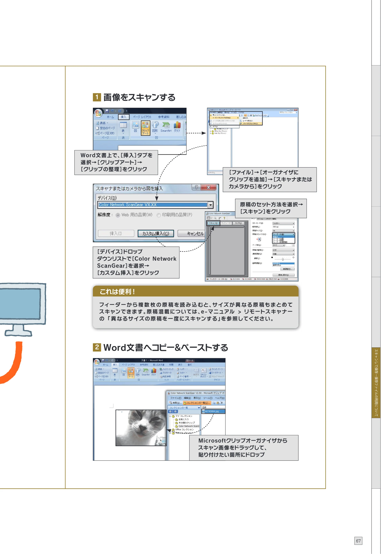Click クリア(C) button in ScanGear window

point(238,223)
